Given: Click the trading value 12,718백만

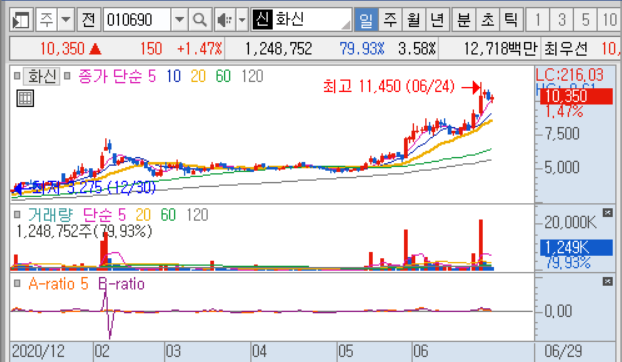Looking at the screenshot, I should (x=501, y=49).
